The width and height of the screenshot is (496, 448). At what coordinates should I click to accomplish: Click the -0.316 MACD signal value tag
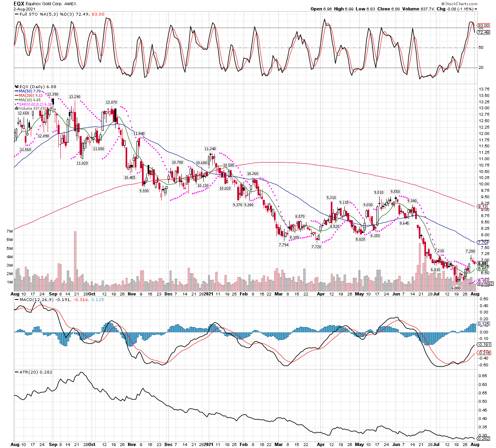click(484, 353)
